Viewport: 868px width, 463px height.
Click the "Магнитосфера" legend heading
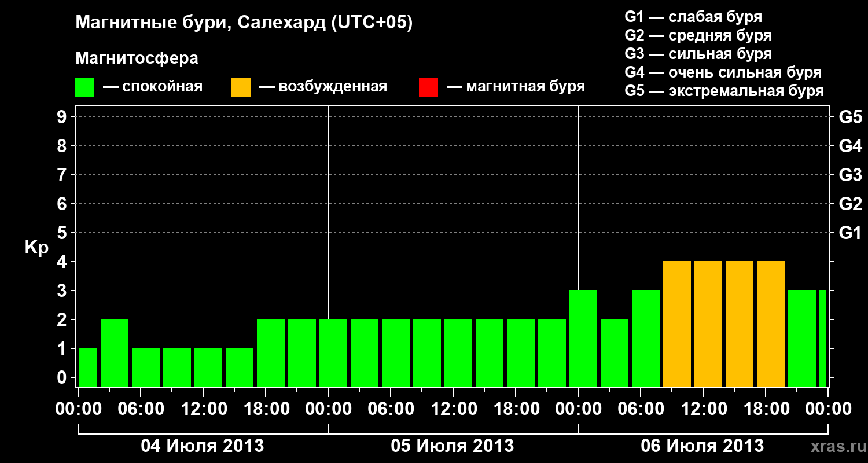tap(137, 58)
